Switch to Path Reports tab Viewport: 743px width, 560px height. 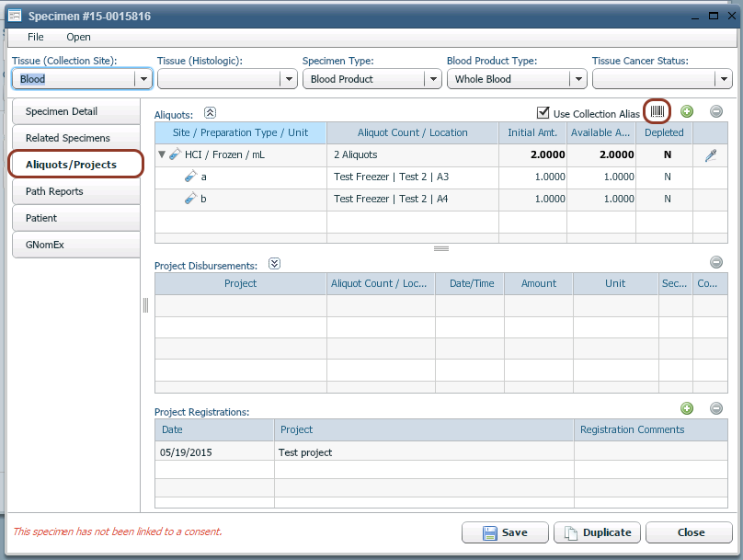pos(76,191)
